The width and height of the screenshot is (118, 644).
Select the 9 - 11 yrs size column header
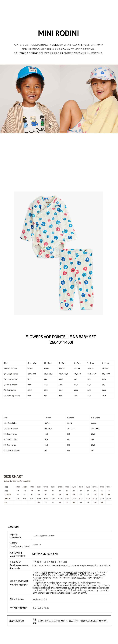tap(106, 363)
